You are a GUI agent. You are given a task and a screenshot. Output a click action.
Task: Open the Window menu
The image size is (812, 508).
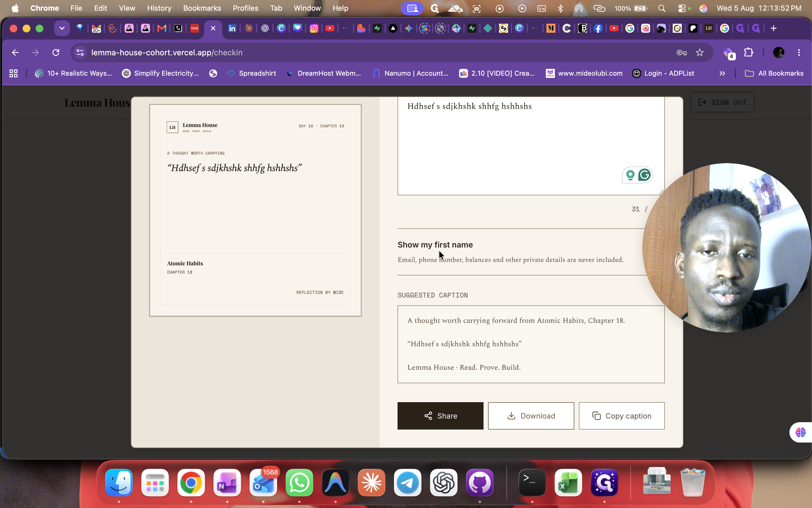307,8
